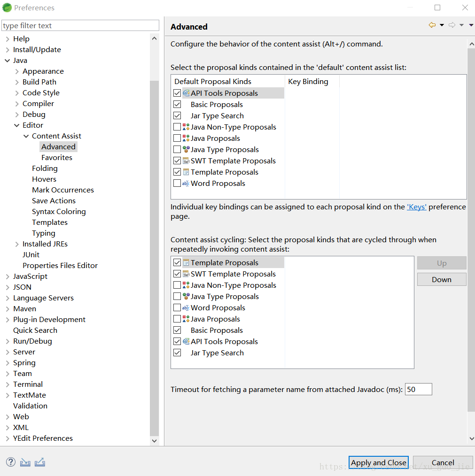The height and width of the screenshot is (476, 475).
Task: Collapse the Editor tree node
Action: [x=17, y=125]
